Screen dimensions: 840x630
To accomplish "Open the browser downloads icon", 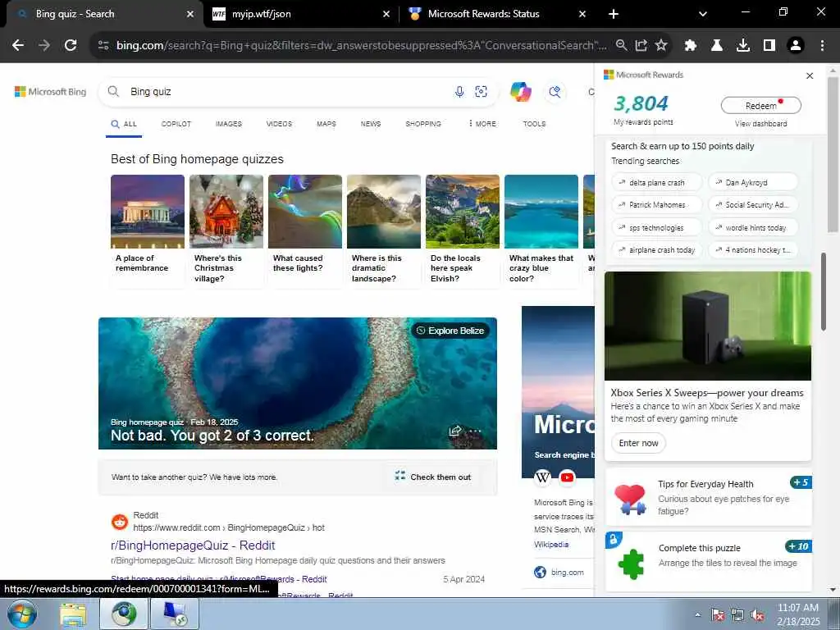I will pyautogui.click(x=743, y=46).
